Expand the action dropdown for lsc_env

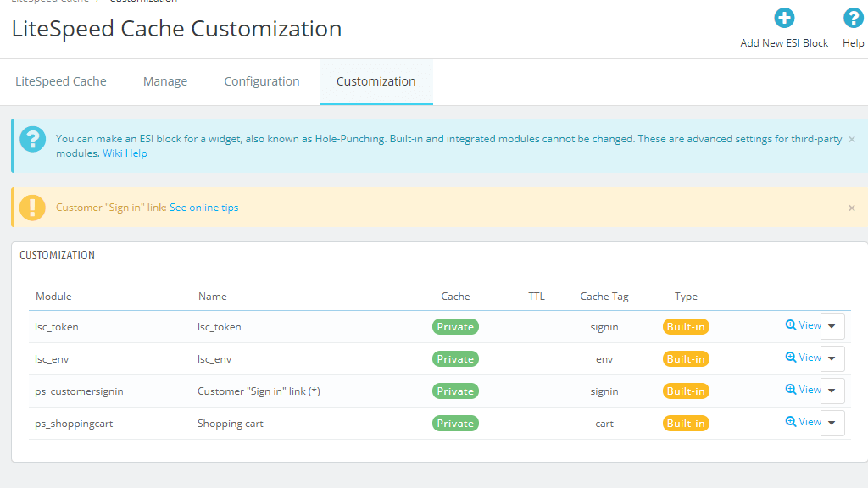pos(832,358)
